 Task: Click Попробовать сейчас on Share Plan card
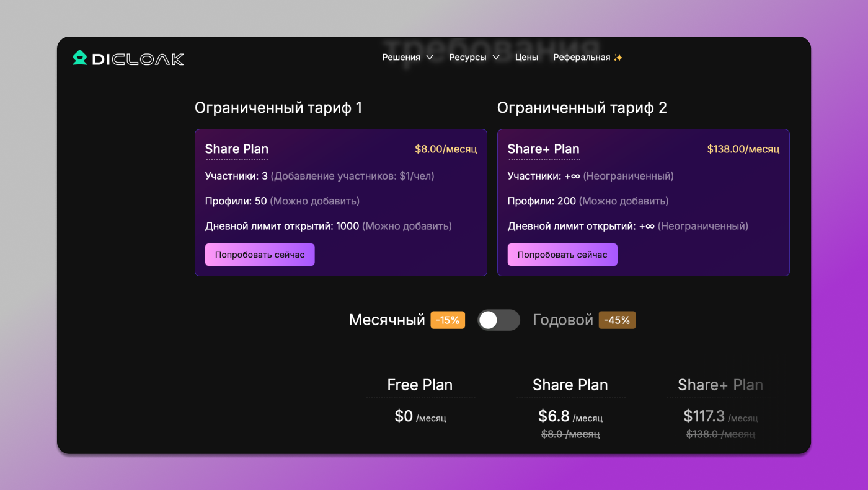[x=260, y=254]
